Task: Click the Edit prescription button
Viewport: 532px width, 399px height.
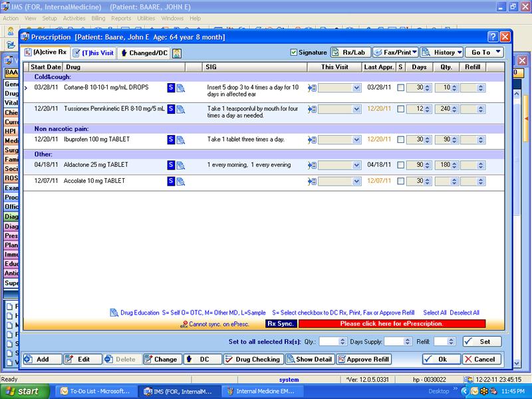Action: (x=82, y=359)
